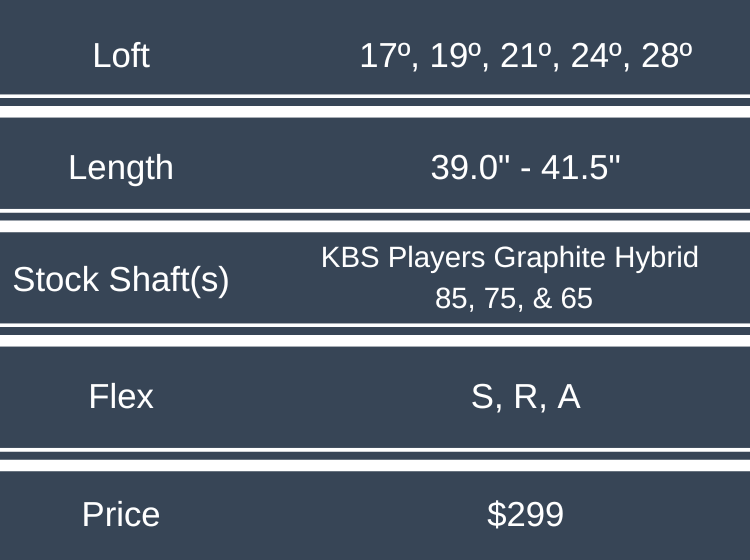The height and width of the screenshot is (560, 750).
Task: Select the A flex option
Action: [x=568, y=397]
